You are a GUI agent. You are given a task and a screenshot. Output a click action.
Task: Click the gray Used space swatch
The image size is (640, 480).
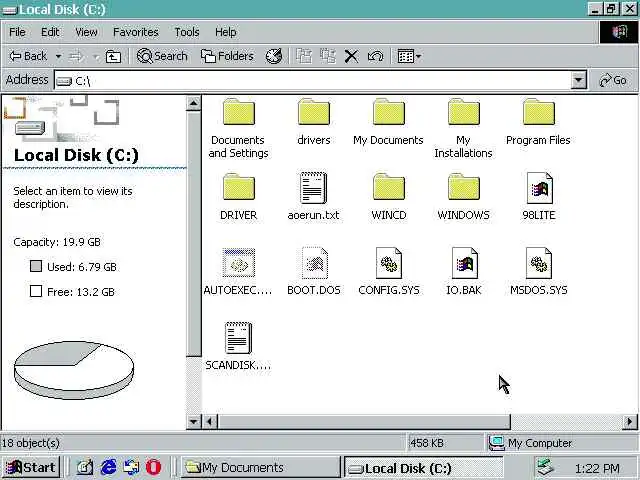tap(36, 266)
